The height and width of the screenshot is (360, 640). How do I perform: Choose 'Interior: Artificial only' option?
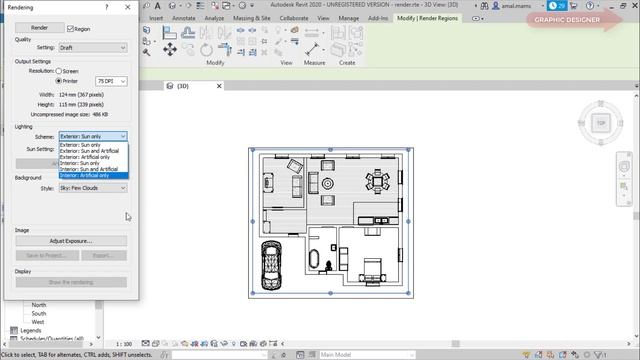(93, 175)
